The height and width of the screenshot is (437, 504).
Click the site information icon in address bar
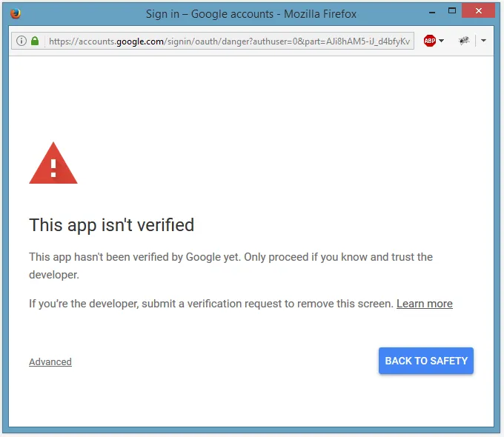[21, 41]
